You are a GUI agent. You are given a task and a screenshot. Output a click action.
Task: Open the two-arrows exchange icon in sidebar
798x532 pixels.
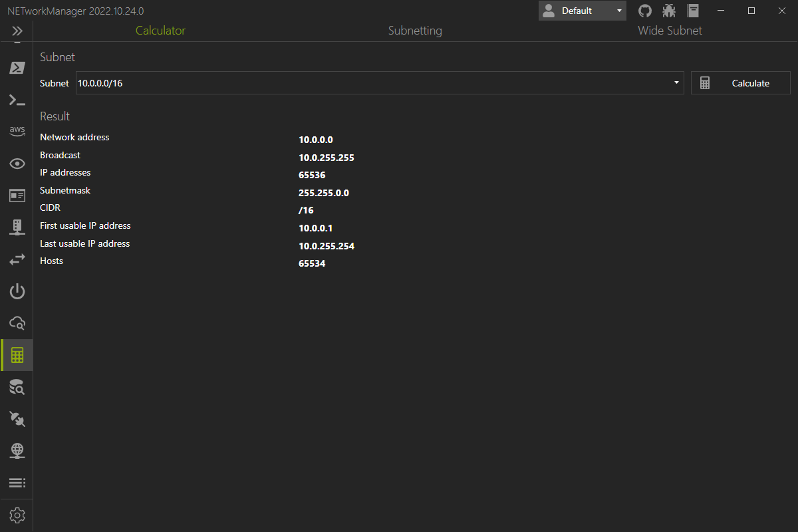(17, 259)
